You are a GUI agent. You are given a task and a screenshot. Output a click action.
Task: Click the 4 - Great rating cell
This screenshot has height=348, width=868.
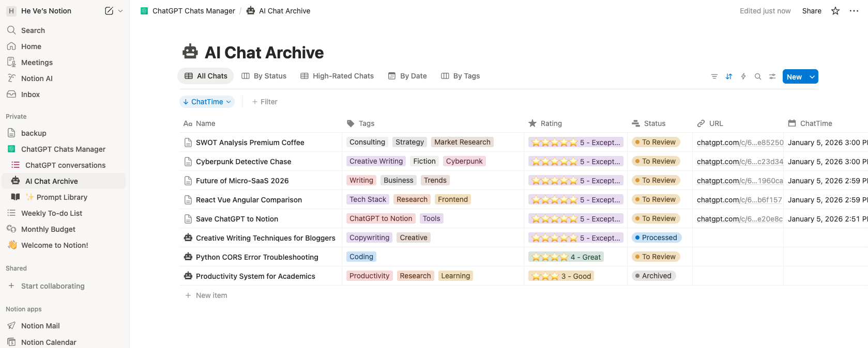point(566,257)
